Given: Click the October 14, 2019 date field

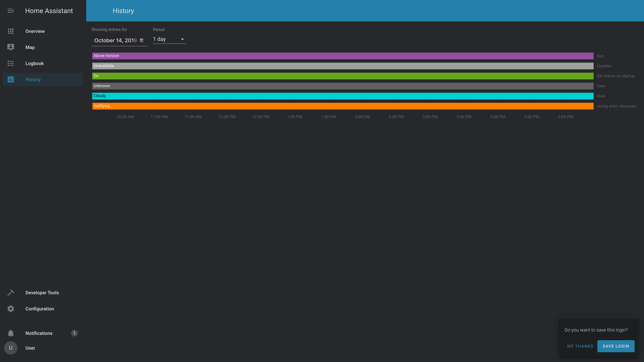Looking at the screenshot, I should [116, 40].
